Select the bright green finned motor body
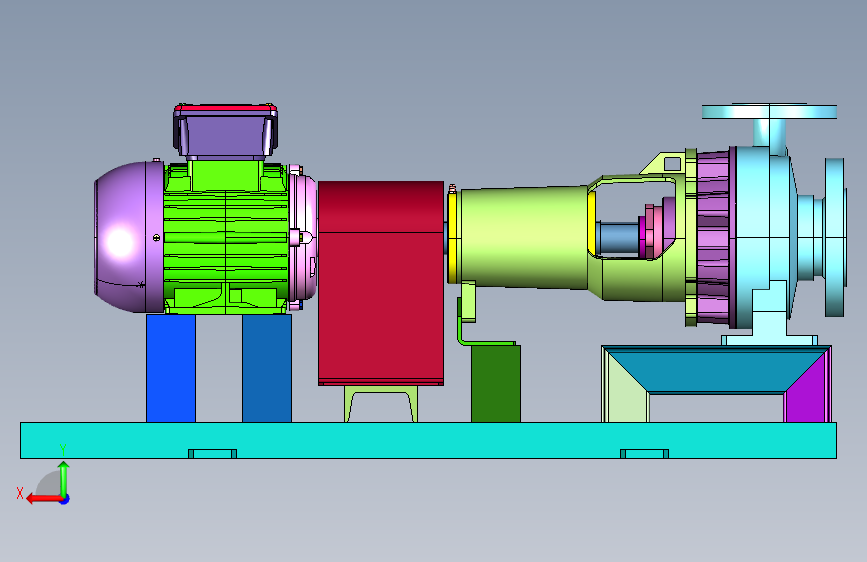The width and height of the screenshot is (867, 562). (226, 238)
